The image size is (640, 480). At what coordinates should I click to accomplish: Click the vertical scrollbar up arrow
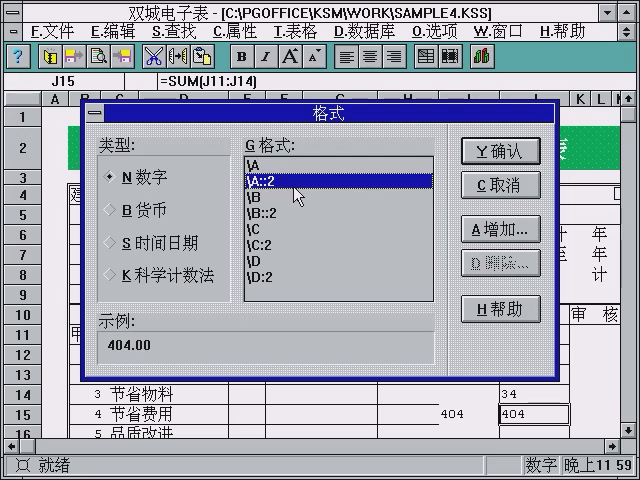pos(628,98)
